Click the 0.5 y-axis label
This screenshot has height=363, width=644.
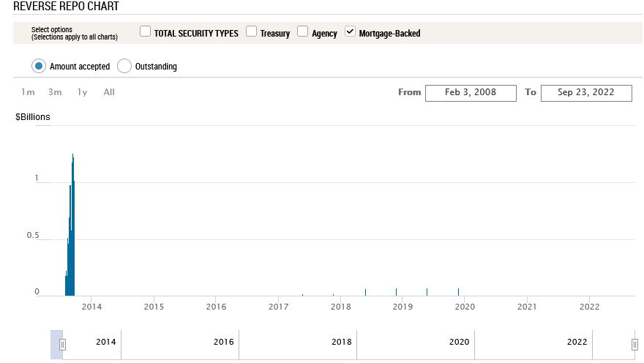[33, 236]
